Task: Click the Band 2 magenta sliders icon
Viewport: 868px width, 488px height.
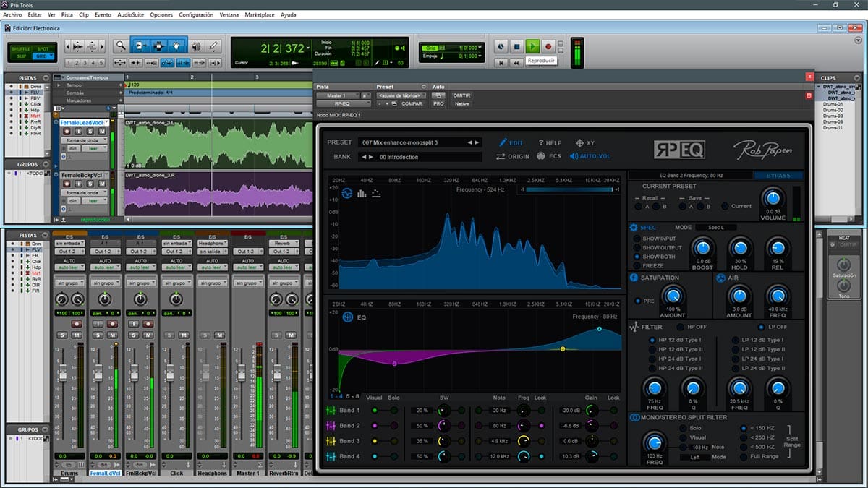Action: point(331,426)
